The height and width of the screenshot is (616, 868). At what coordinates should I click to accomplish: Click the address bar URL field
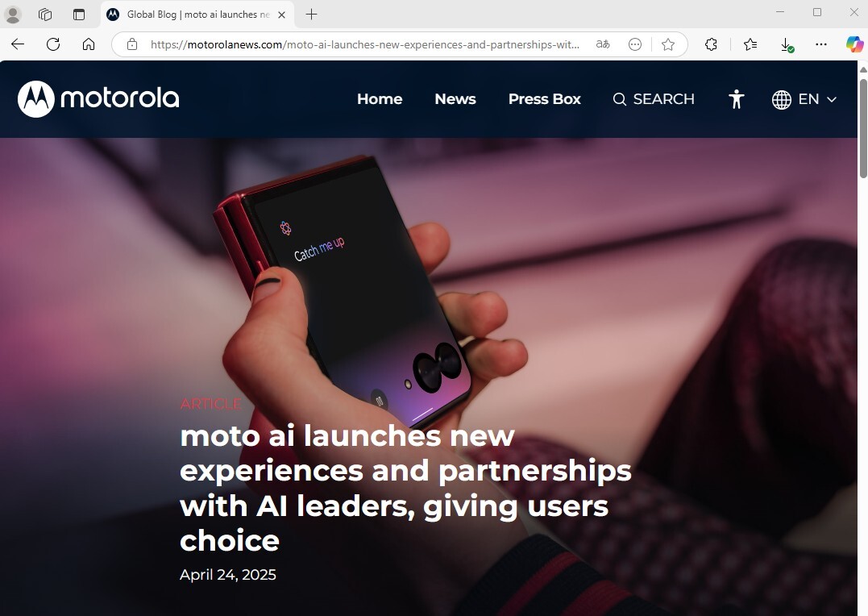(365, 44)
